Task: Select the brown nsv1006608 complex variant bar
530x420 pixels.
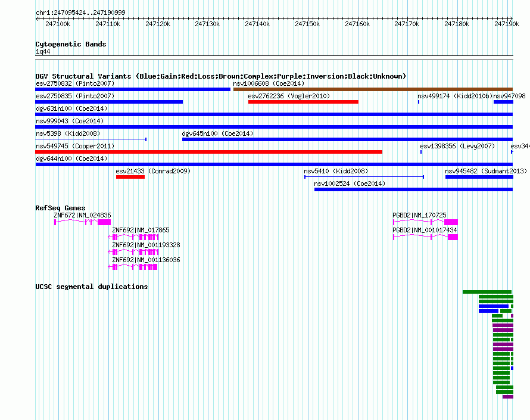Action: 373,89
